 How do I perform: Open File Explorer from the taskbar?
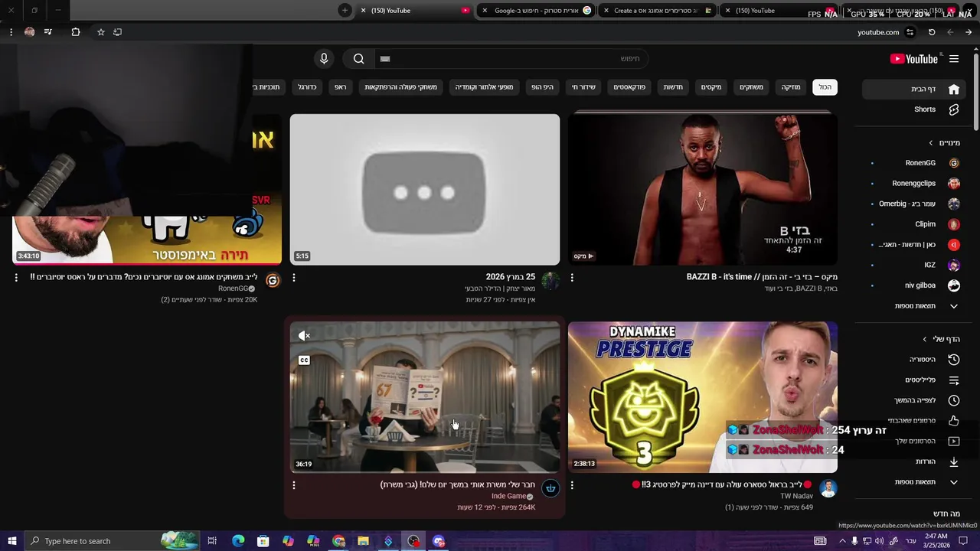[363, 541]
